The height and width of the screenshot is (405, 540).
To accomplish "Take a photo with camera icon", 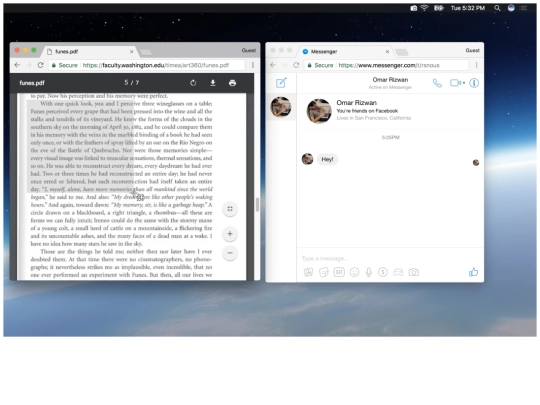I will click(x=414, y=272).
